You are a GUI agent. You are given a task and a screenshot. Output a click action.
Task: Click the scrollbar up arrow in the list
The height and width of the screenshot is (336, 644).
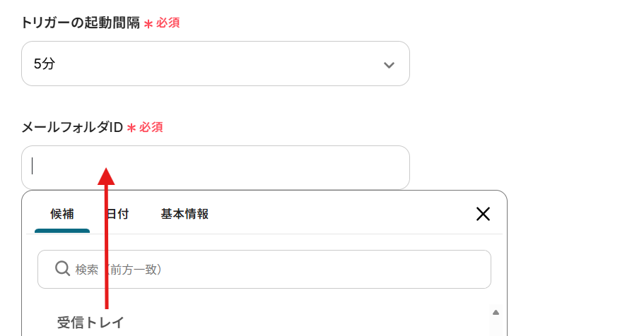pos(496,312)
